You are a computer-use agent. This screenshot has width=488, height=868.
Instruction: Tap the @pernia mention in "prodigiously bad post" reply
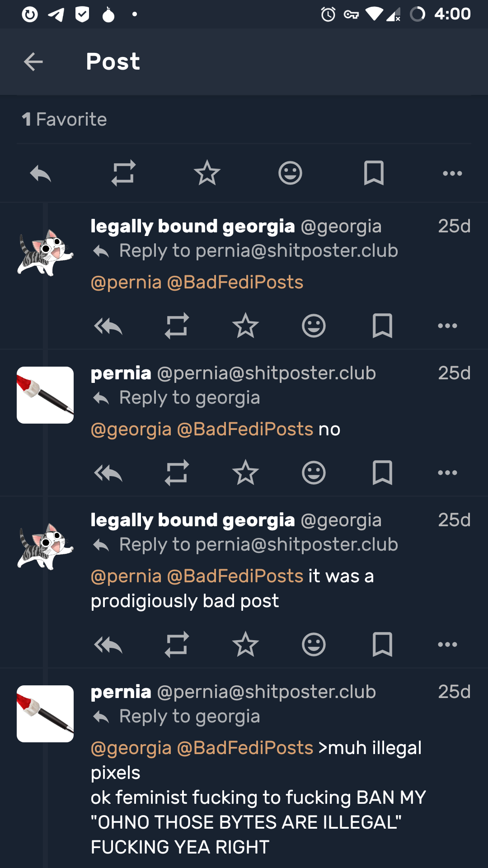[x=126, y=576]
